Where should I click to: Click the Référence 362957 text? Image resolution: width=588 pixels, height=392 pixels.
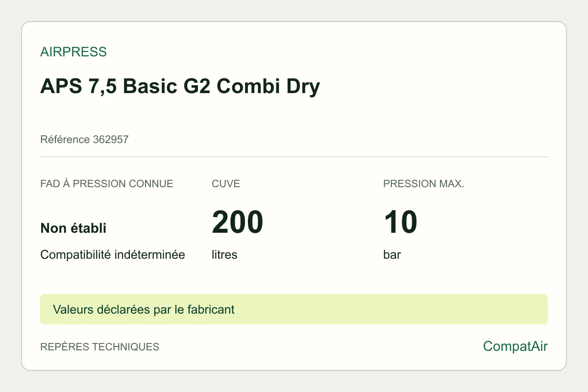click(84, 140)
